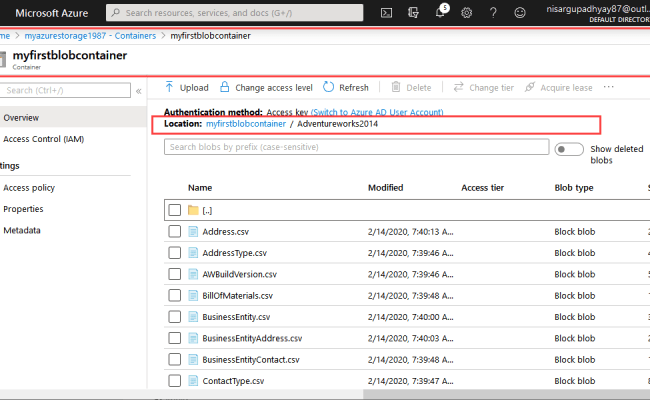Click the file icon of BillOfMaterials.csv
Screen dimensions: 650x400
point(193,295)
